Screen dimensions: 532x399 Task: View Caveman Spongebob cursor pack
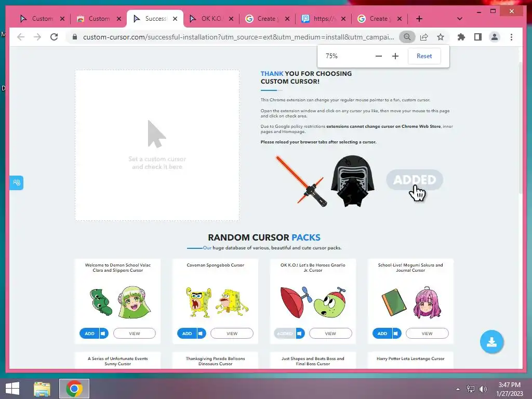232,334
